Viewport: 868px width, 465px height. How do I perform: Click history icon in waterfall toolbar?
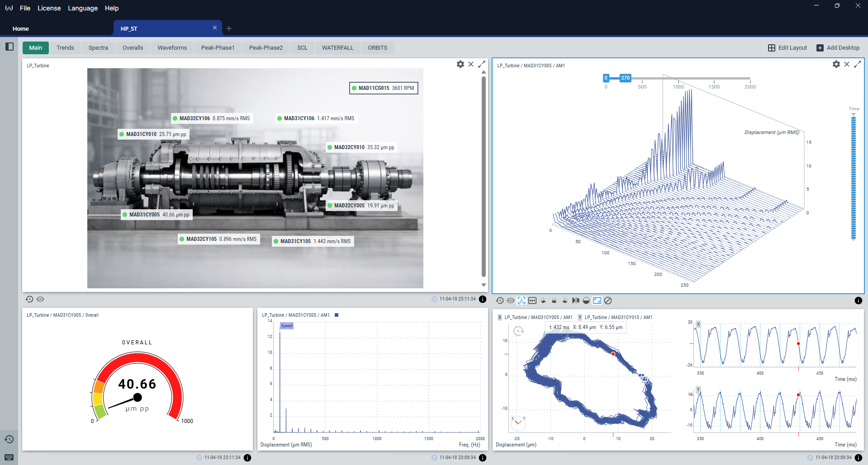[x=500, y=301]
